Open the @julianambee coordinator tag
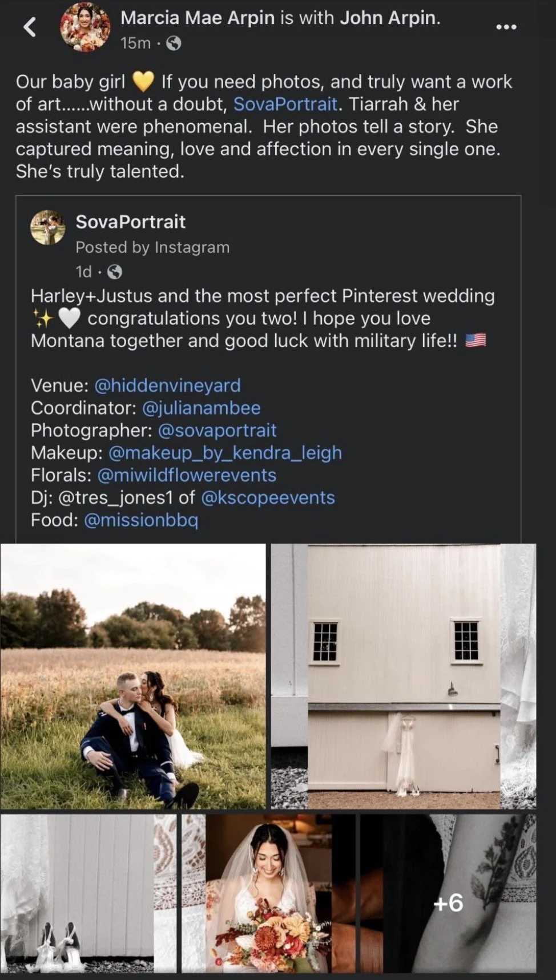Screen dimensions: 556x980 (201, 408)
